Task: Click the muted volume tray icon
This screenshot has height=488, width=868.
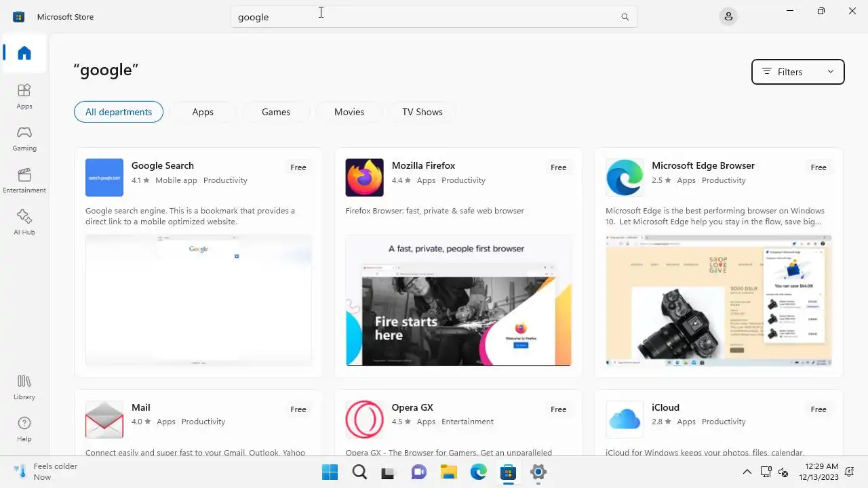Action: pyautogui.click(x=783, y=472)
